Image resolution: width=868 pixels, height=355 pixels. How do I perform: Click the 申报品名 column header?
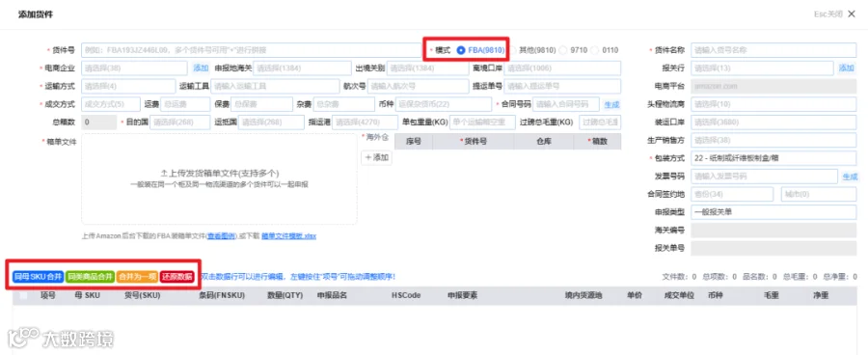tap(332, 296)
